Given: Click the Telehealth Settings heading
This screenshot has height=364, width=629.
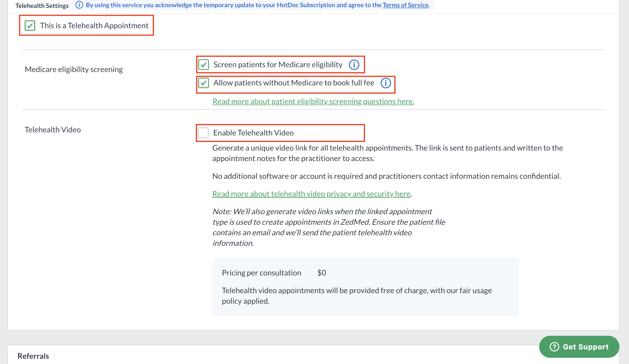Looking at the screenshot, I should pos(42,6).
